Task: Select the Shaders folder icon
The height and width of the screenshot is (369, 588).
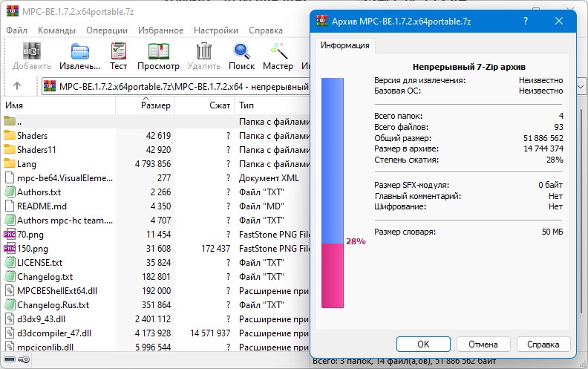Action: coord(10,135)
